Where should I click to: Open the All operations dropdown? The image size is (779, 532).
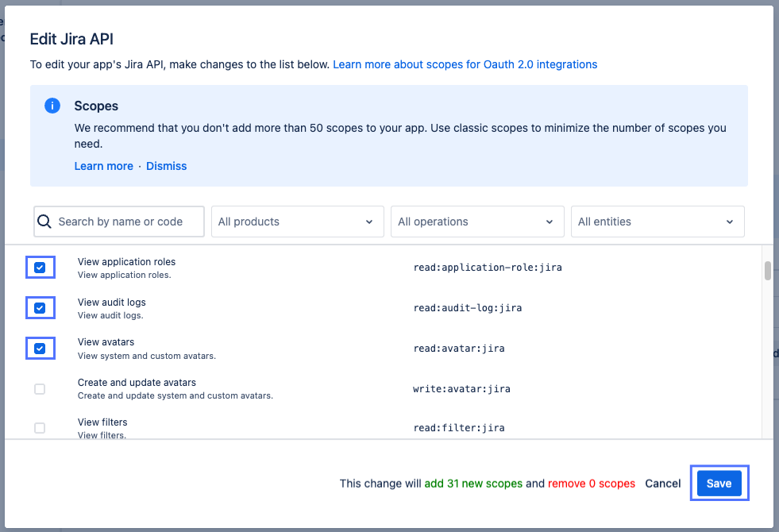point(477,222)
